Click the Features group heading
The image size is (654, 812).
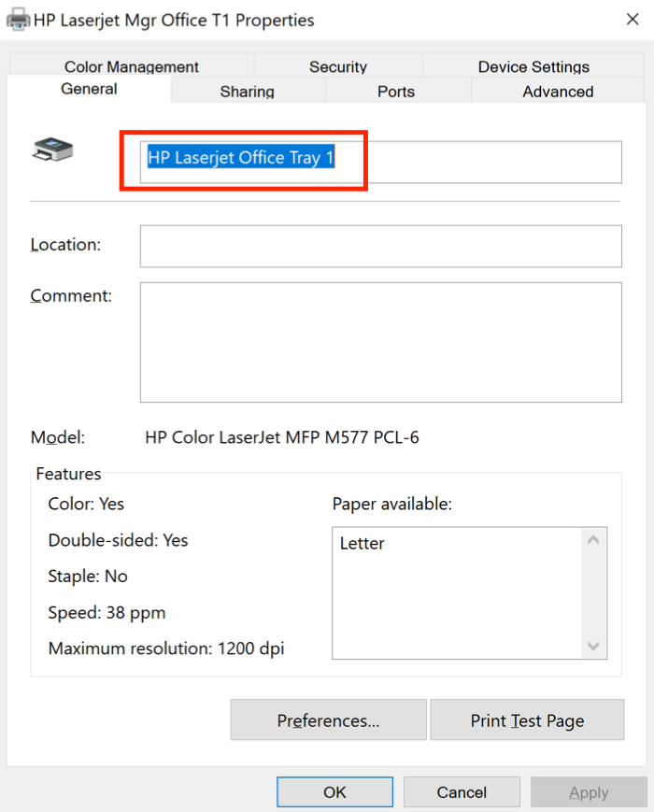pos(68,474)
